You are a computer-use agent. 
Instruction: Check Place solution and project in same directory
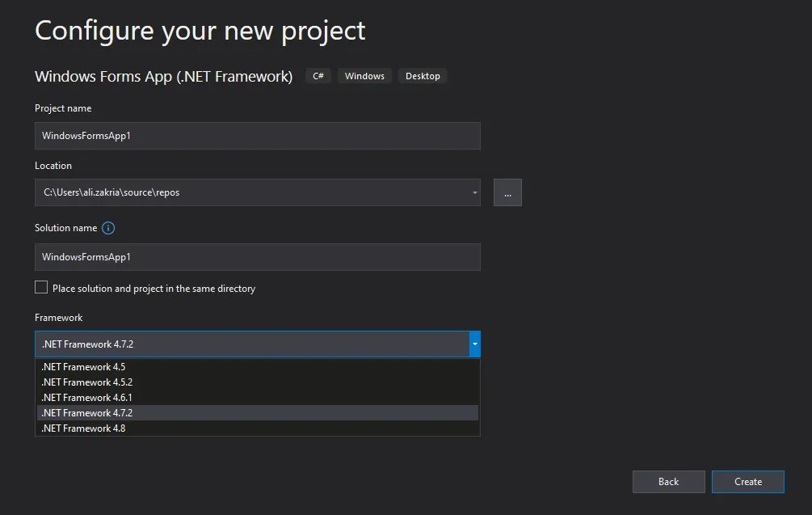[41, 288]
